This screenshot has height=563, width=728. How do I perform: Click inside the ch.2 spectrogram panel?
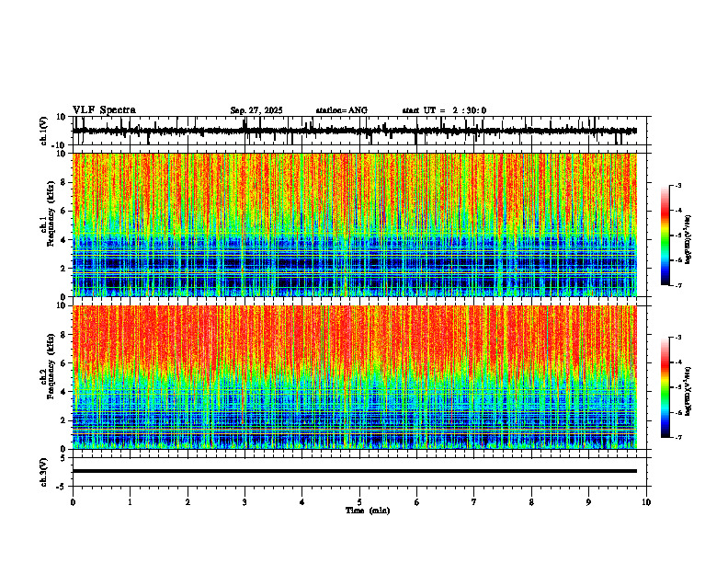354,377
